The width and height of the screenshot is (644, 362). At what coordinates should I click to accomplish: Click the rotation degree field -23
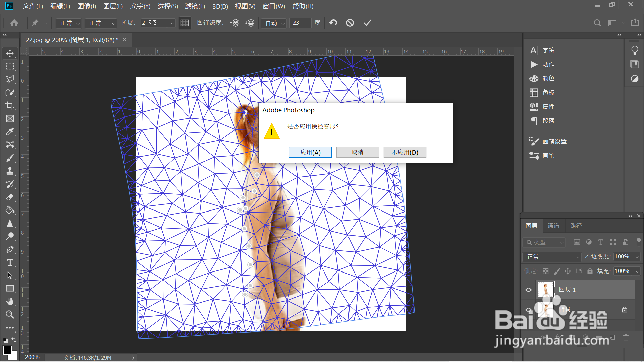click(x=300, y=23)
